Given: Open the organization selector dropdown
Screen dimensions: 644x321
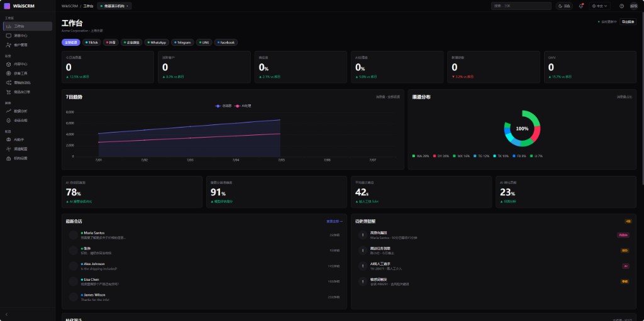Looking at the screenshot, I should click(x=114, y=6).
